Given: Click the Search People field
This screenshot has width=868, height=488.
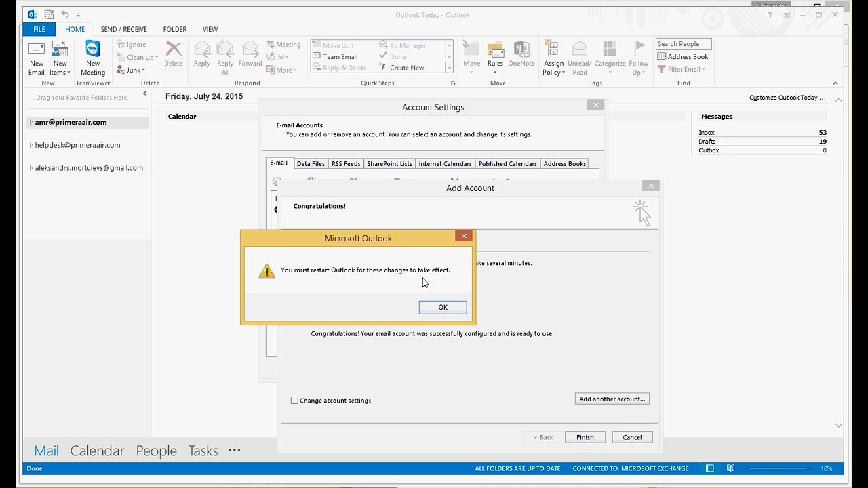Looking at the screenshot, I should coord(683,44).
